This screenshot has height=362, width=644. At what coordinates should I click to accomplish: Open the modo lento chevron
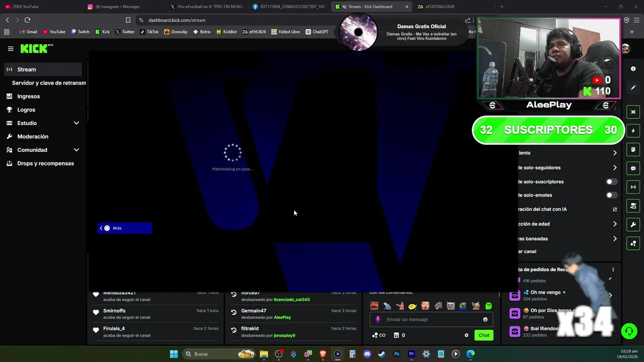tap(615, 153)
